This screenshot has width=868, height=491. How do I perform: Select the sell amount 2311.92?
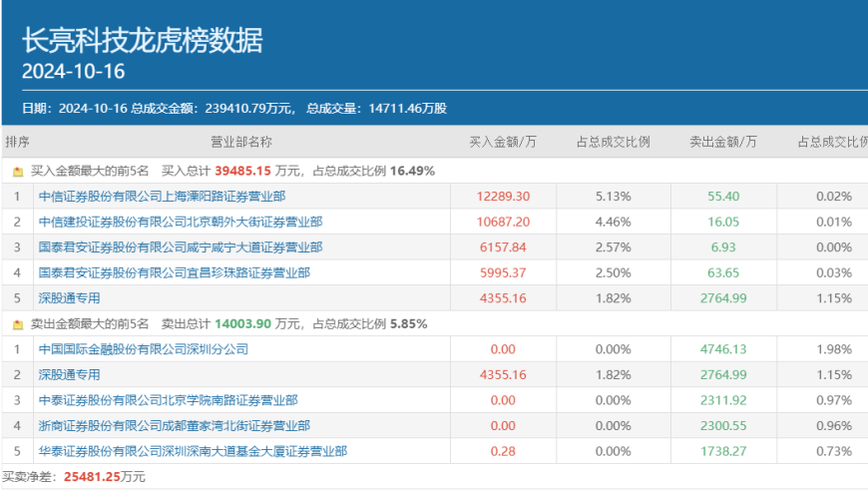[723, 400]
